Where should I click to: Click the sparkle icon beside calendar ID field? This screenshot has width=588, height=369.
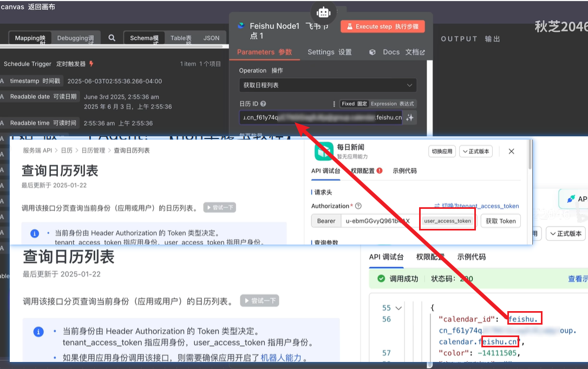pos(410,117)
